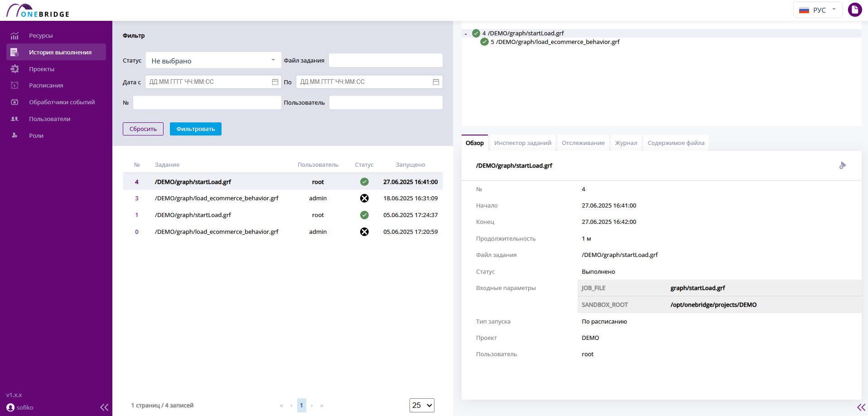Select job row 1 startLoad.grf
This screenshot has width=868, height=416.
pyautogui.click(x=283, y=215)
